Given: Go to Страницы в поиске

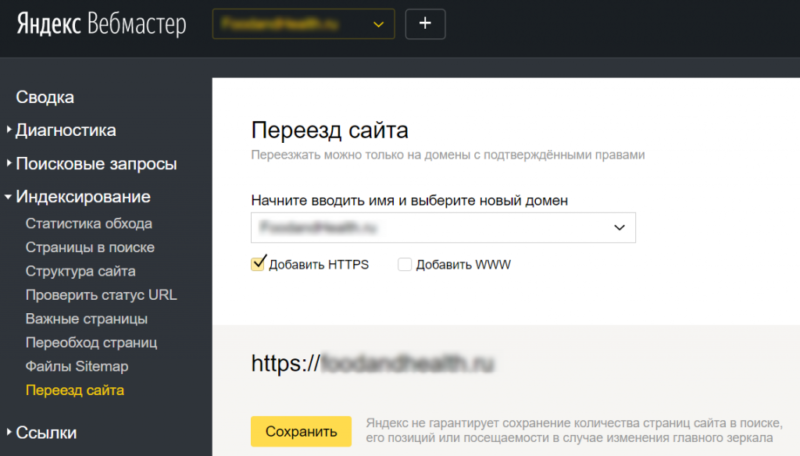Looking at the screenshot, I should [90, 247].
